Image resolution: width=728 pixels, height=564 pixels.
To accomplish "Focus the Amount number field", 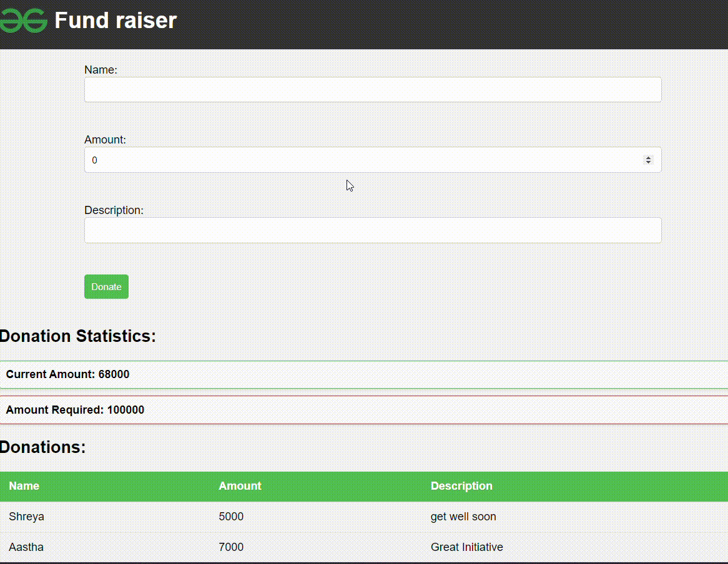I will (373, 160).
